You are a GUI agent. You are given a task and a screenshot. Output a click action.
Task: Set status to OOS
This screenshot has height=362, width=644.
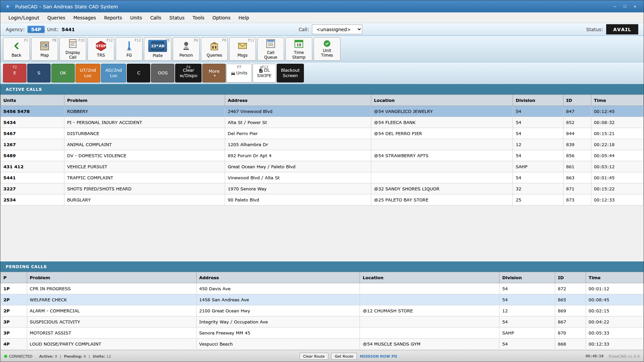(163, 73)
